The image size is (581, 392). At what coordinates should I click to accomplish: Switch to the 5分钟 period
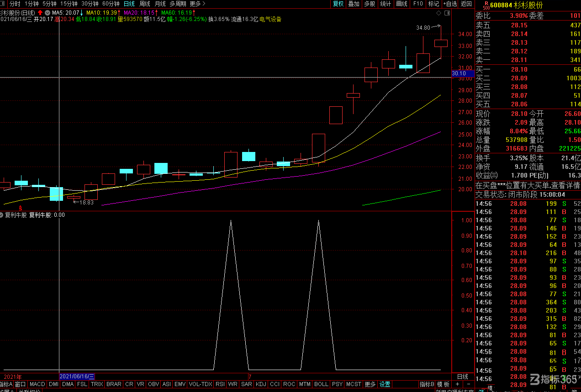49,4
